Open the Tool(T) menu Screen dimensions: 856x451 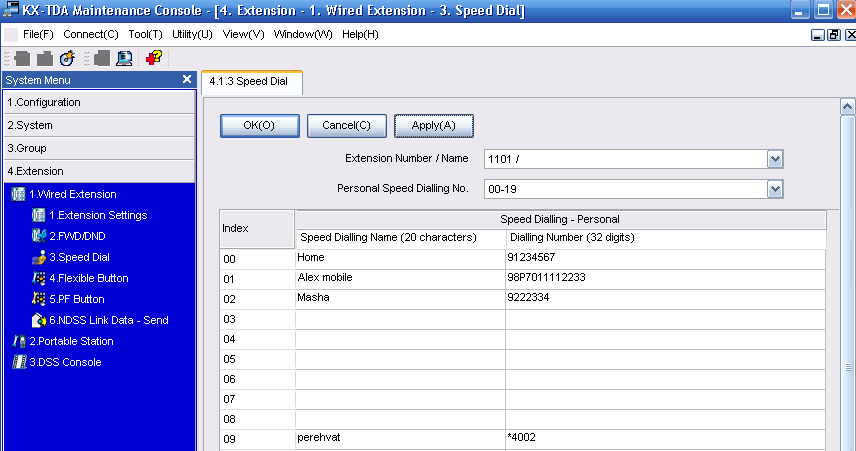coord(145,34)
